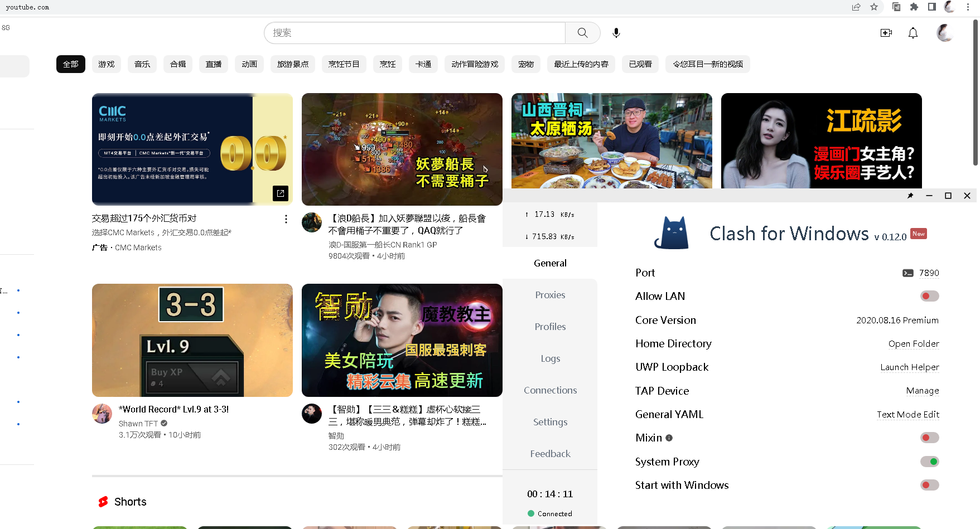Open the 山西晋祠 food video thumbnail
The height and width of the screenshot is (529, 980).
pos(612,140)
